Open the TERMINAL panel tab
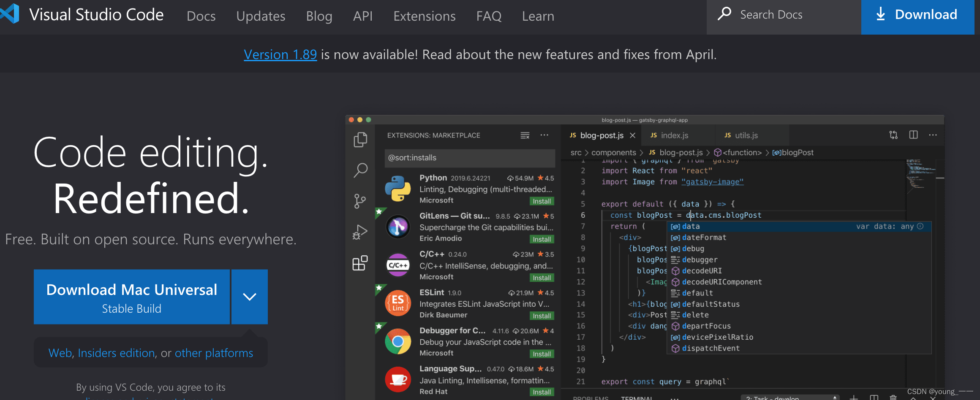Image resolution: width=980 pixels, height=400 pixels. coord(637,398)
